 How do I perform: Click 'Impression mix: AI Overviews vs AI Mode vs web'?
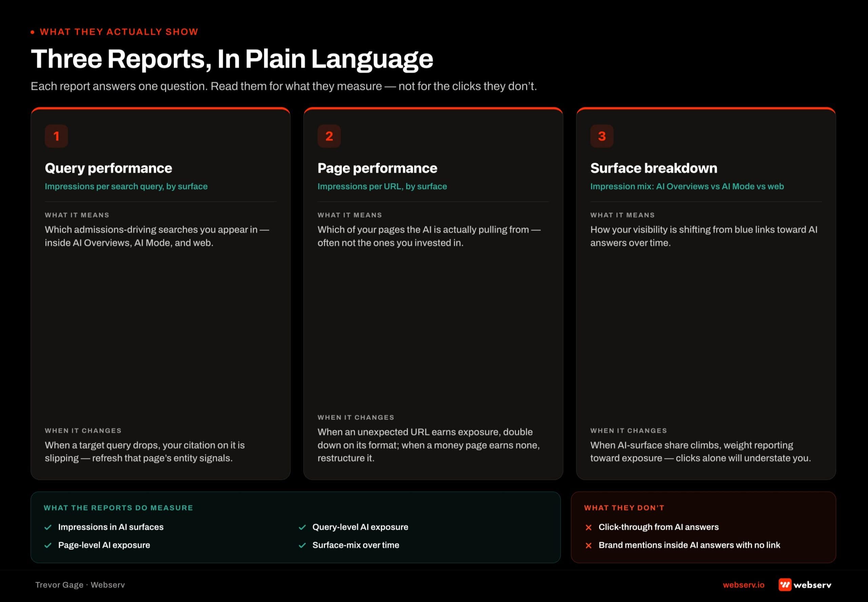[687, 186]
